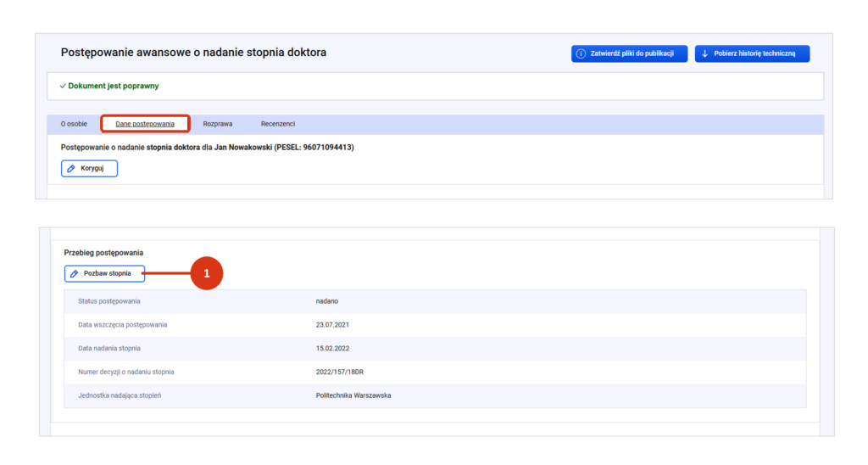Go to the Recenzenci tab
The image size is (868, 465).
click(x=278, y=124)
